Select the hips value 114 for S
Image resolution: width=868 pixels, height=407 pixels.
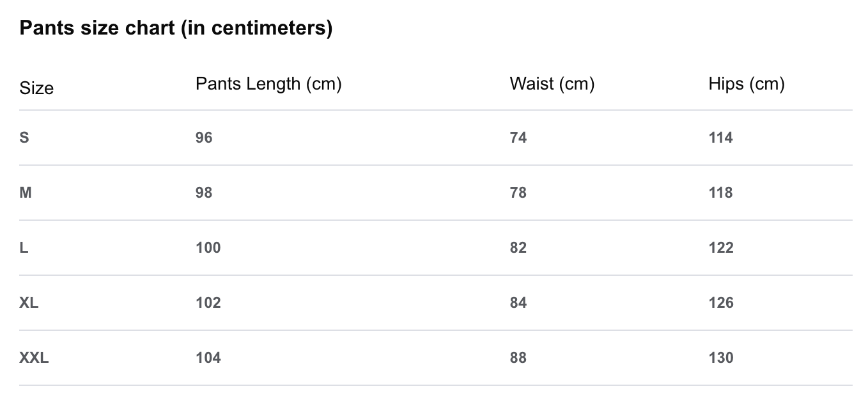(721, 138)
